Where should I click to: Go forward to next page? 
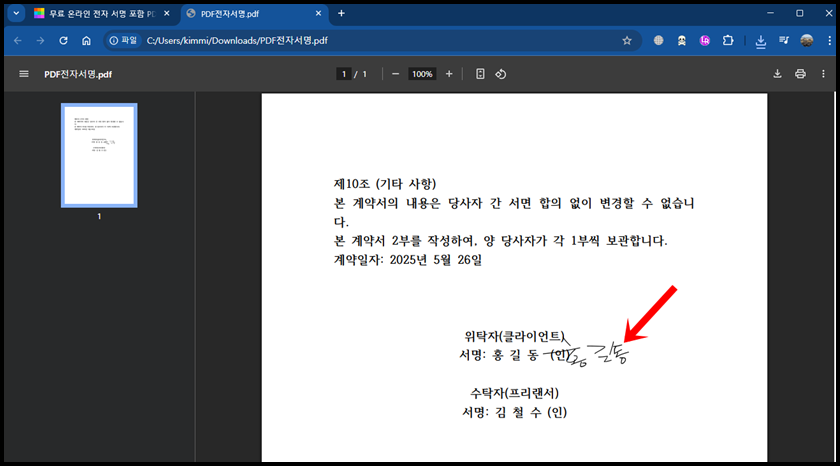[x=40, y=41]
